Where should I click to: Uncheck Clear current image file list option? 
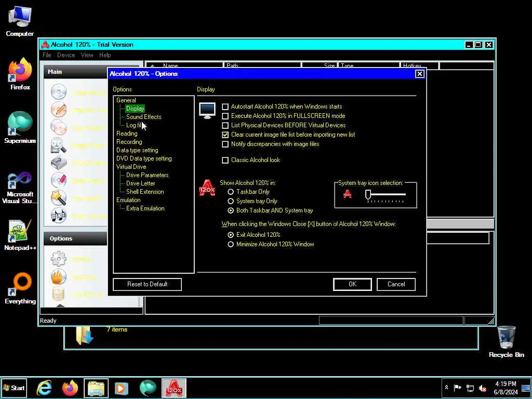coord(225,135)
